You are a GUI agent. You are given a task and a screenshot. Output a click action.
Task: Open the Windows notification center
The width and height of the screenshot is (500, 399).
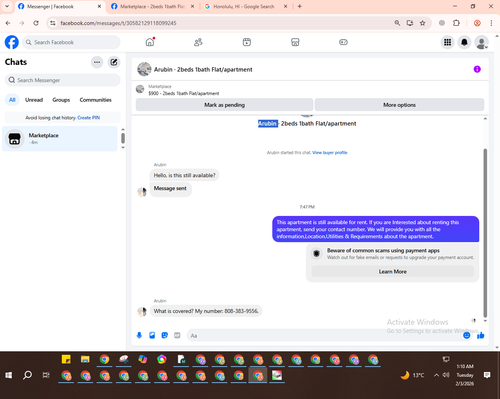pyautogui.click(x=487, y=375)
